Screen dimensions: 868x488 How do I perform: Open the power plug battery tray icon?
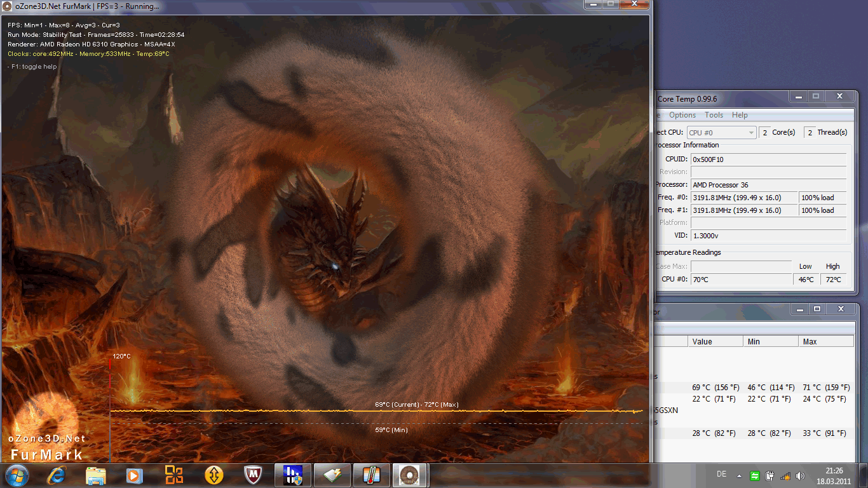coord(770,476)
